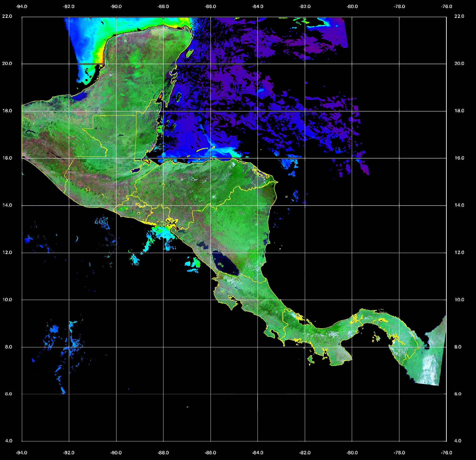
Task: Select the 22.0 latitude label on left axis
Action: [7, 16]
